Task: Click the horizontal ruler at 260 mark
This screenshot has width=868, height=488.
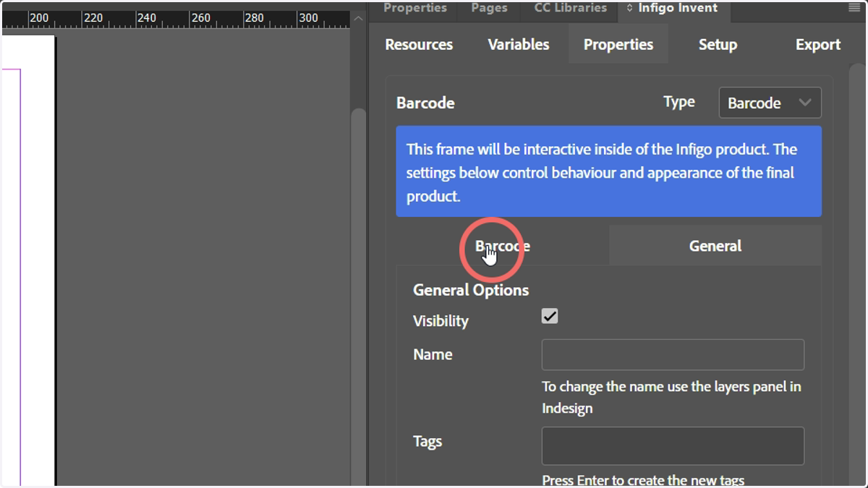Action: click(x=201, y=17)
